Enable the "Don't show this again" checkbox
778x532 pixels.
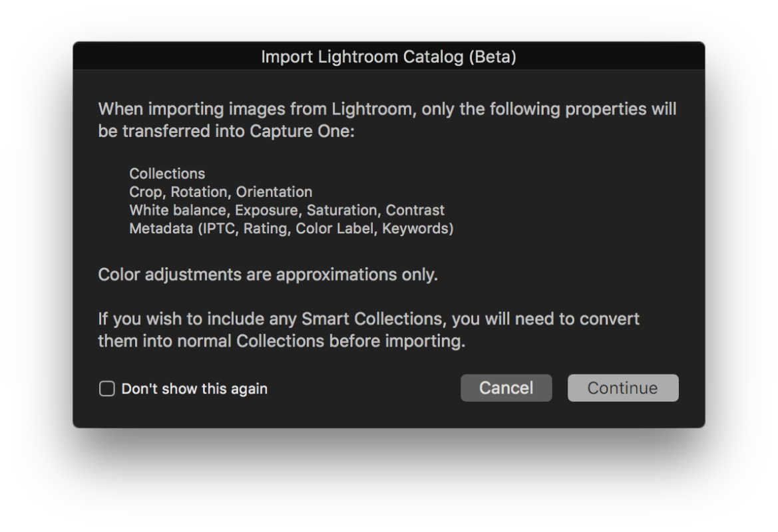pos(106,389)
